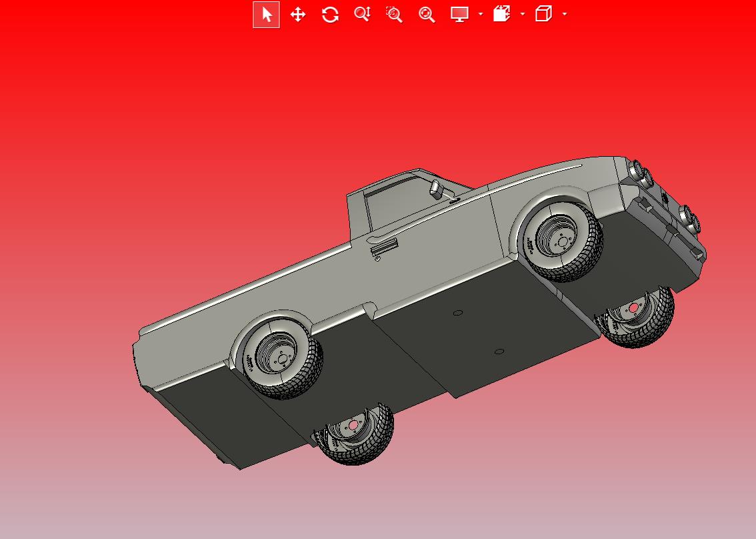Screen dimensions: 756x539
Task: Click the truck's side mirror
Action: (437, 189)
